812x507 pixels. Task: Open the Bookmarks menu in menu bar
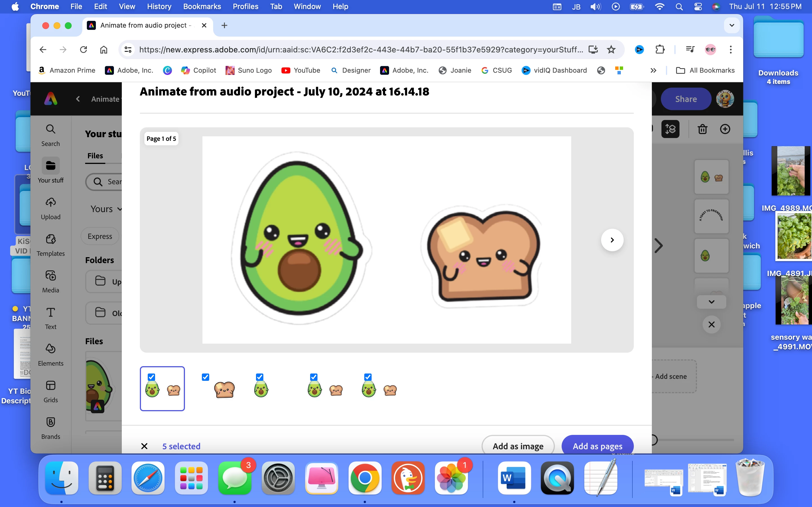click(202, 6)
